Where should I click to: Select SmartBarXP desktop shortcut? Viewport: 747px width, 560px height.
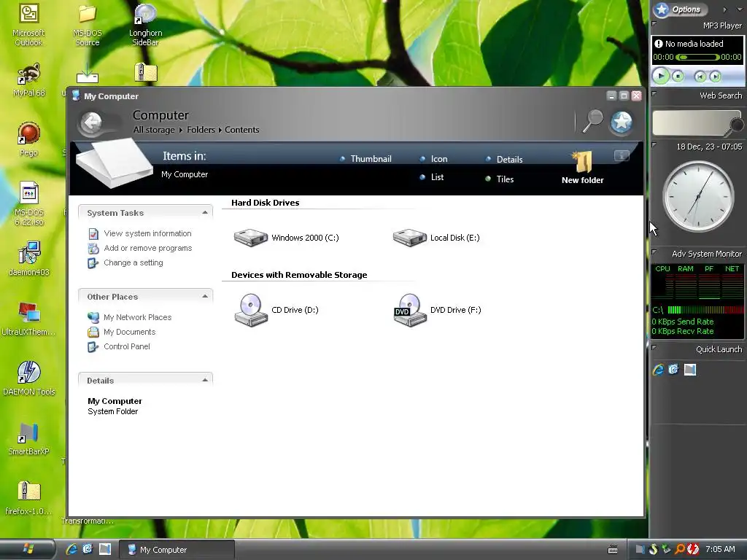point(28,438)
